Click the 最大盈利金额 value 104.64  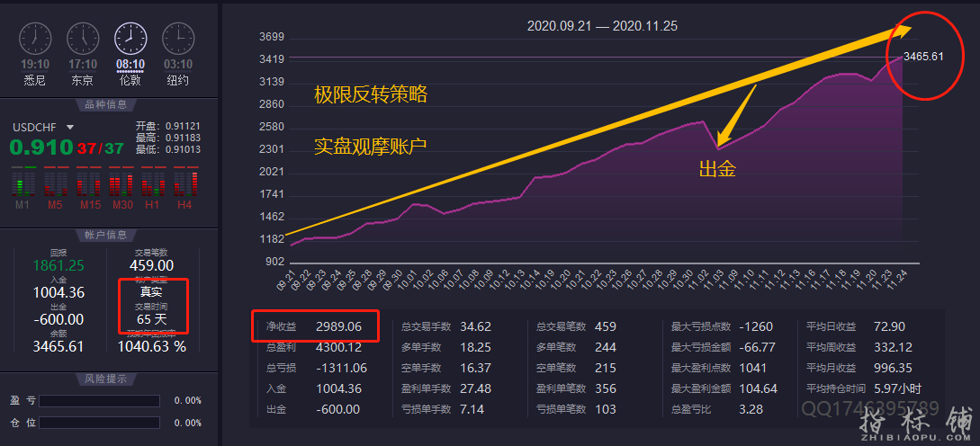(x=758, y=388)
